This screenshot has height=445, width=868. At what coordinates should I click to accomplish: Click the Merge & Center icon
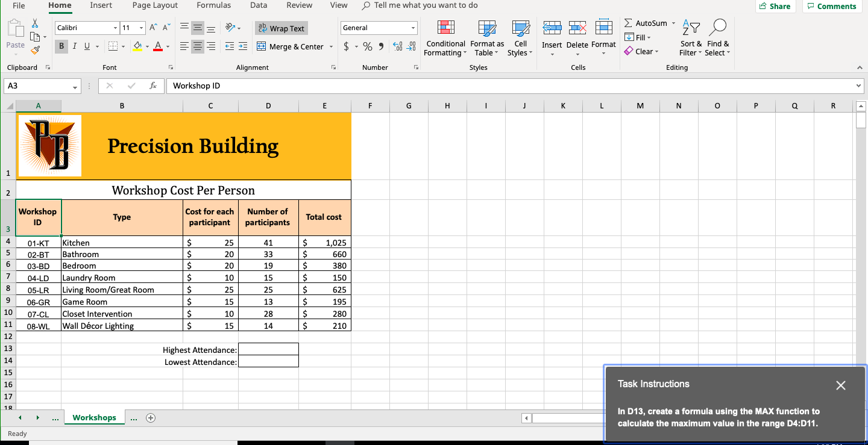(x=262, y=46)
